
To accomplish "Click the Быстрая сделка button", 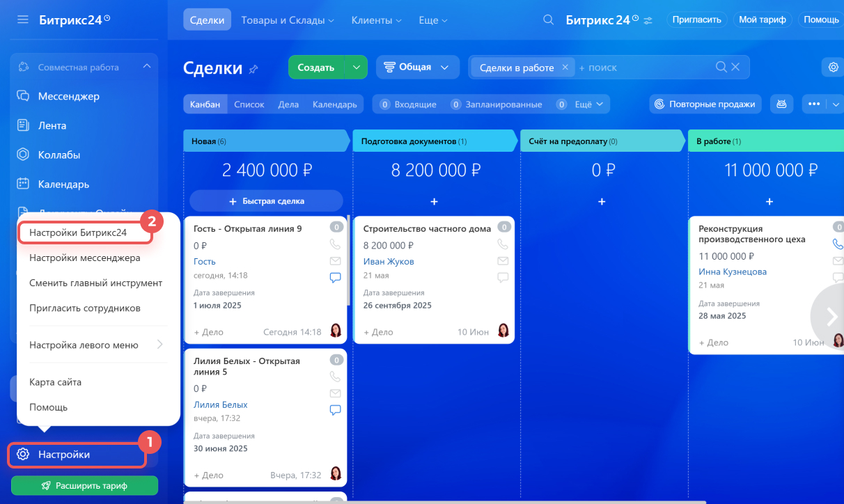I will pyautogui.click(x=266, y=201).
